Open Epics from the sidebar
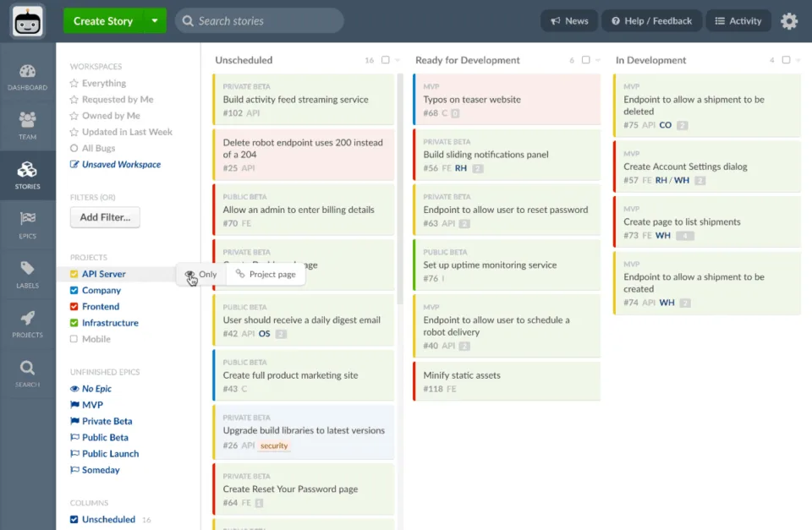The image size is (812, 530). pos(27,225)
